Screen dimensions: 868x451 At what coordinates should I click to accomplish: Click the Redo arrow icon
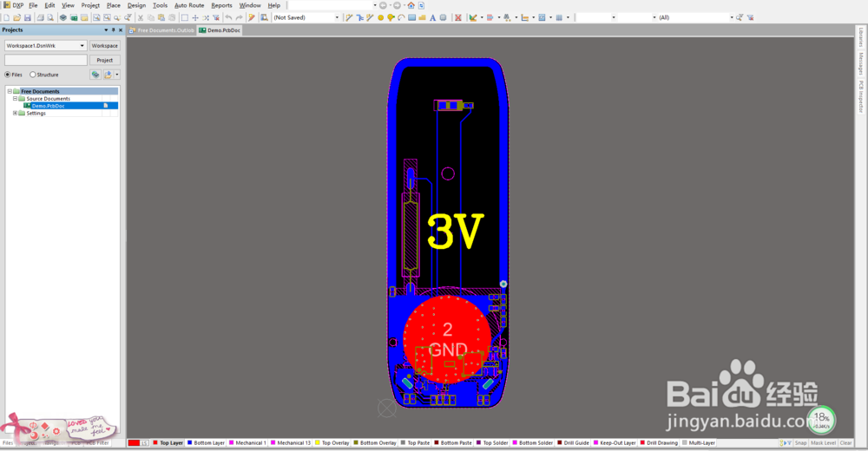tap(240, 17)
